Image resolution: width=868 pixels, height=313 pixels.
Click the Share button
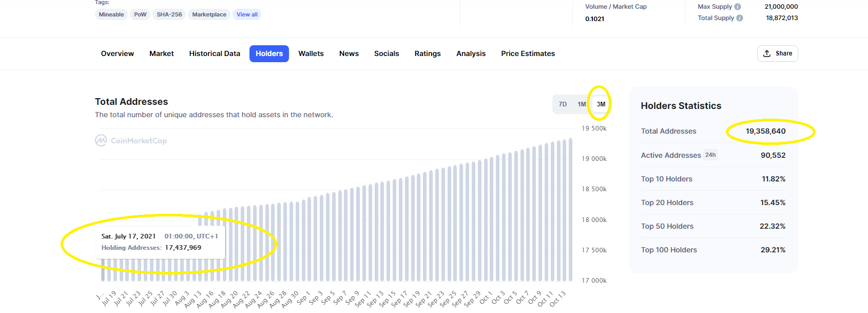pos(777,53)
